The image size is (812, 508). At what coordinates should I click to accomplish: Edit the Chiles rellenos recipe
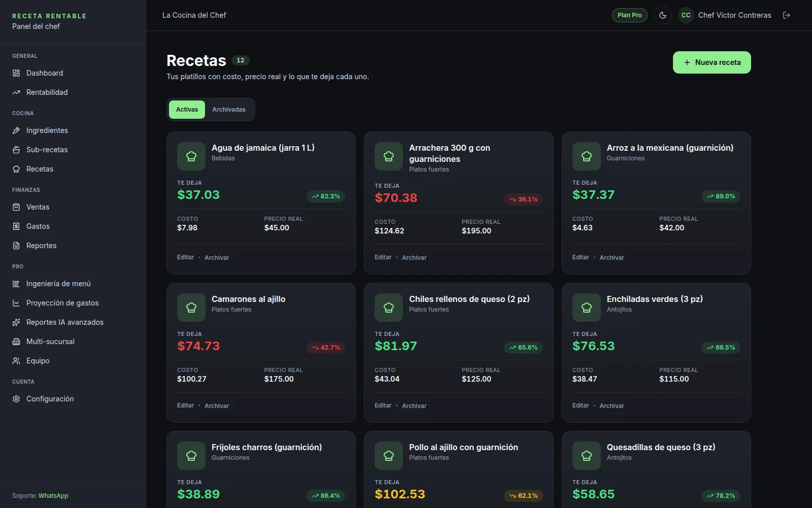[383, 405]
